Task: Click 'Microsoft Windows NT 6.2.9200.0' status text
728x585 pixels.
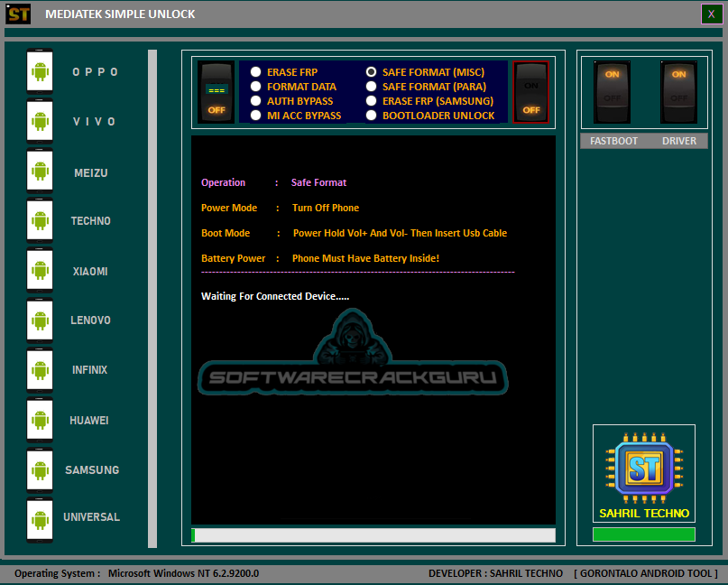Action: tap(183, 573)
